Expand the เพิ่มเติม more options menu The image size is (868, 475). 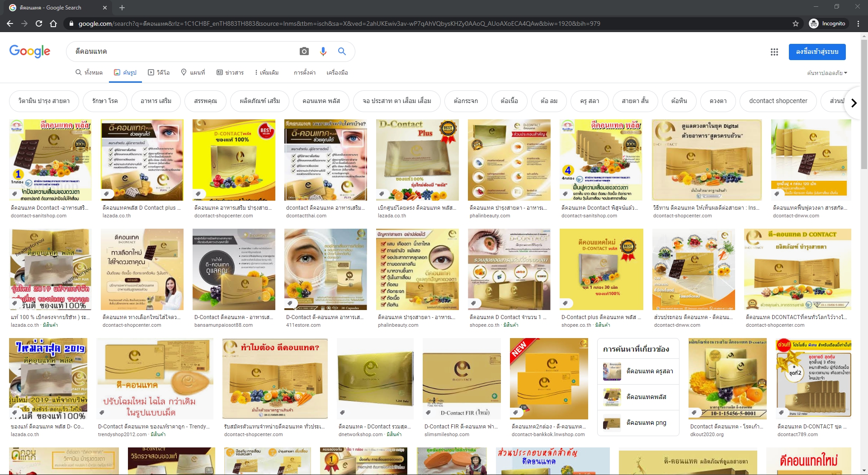click(x=266, y=72)
